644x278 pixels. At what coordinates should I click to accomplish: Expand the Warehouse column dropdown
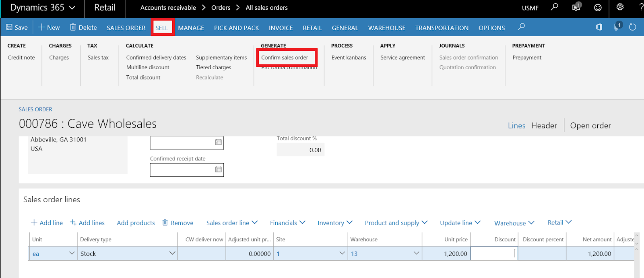click(x=416, y=253)
